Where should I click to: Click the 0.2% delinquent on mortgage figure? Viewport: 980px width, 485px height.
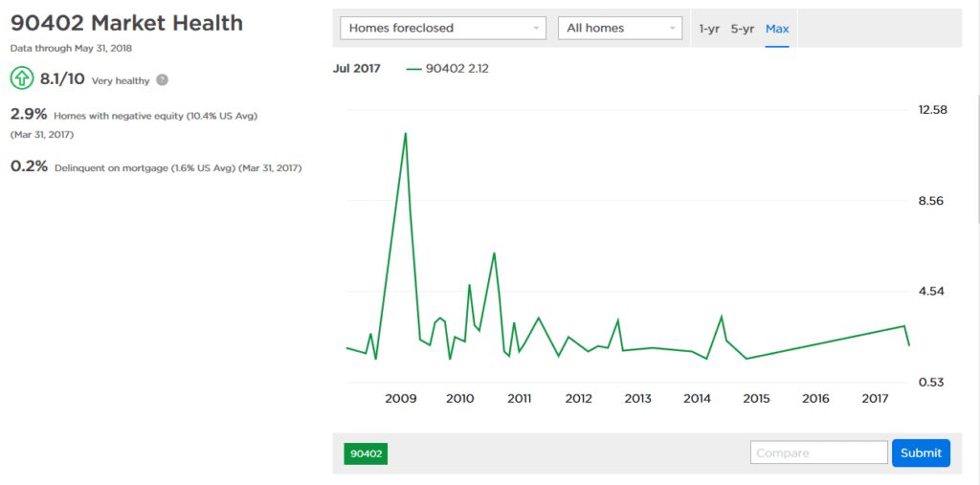pos(29,166)
